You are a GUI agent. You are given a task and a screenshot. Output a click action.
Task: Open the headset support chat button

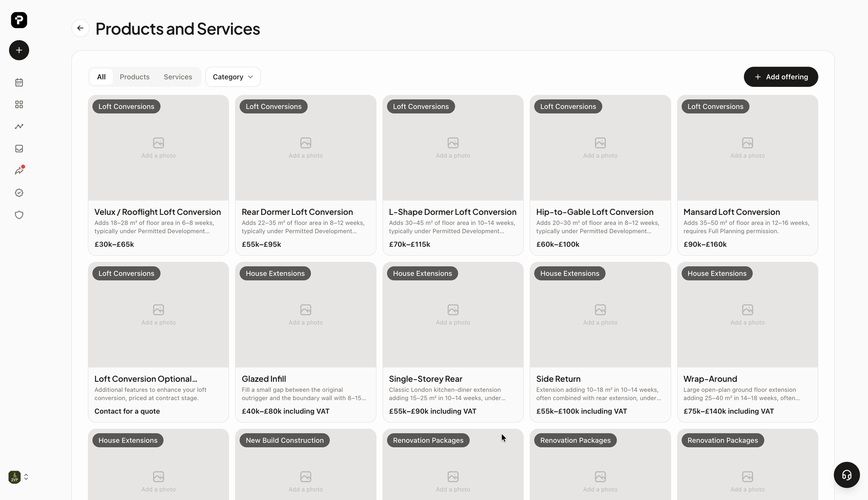point(847,475)
